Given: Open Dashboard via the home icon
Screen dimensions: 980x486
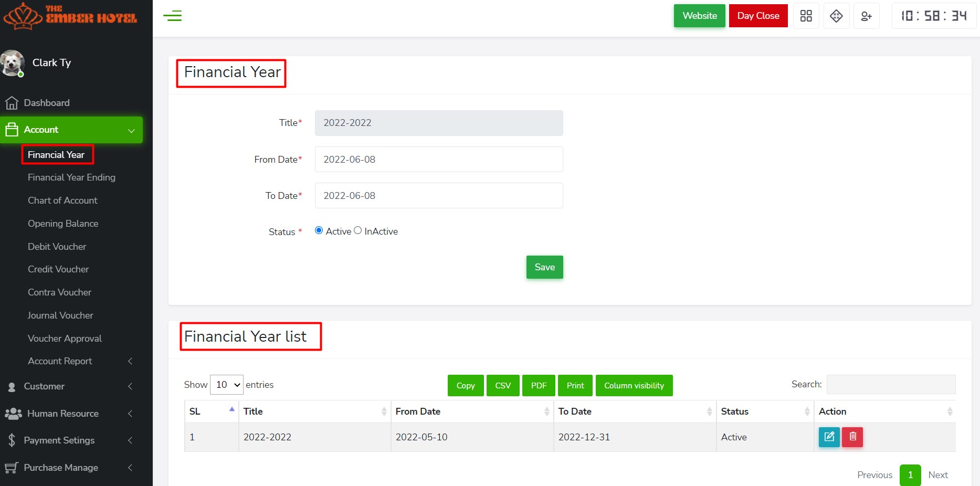Looking at the screenshot, I should click(x=12, y=103).
